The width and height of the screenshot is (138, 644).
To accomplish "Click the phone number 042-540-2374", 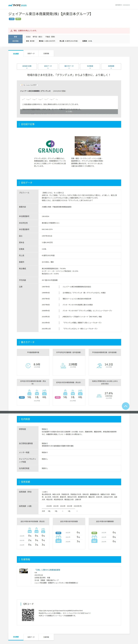I will (x=47, y=229).
